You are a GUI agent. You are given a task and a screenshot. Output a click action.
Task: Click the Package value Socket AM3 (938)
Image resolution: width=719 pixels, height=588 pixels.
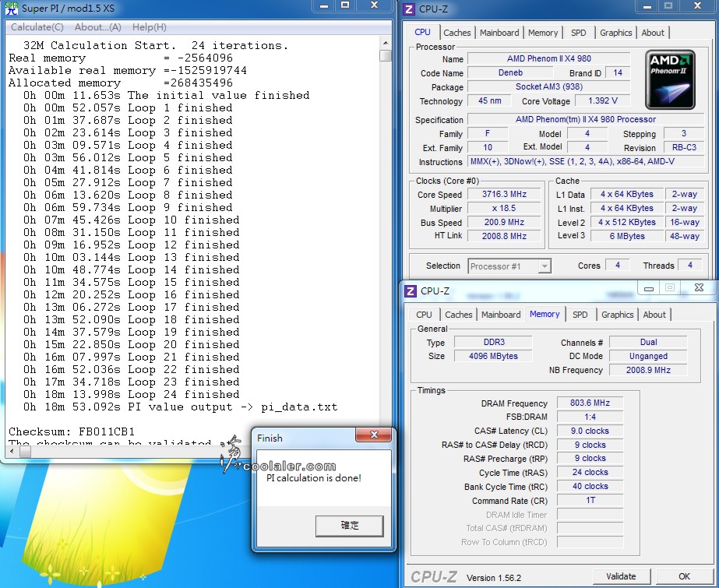tap(549, 86)
